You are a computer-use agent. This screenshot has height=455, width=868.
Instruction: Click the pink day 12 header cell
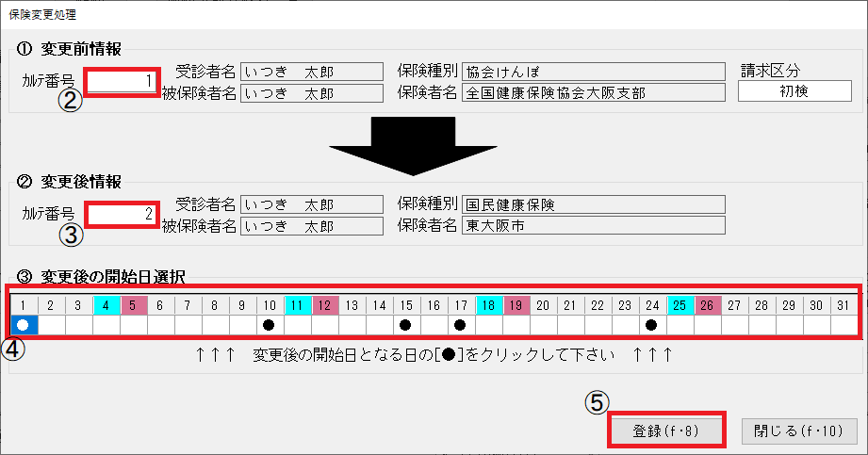(x=324, y=305)
